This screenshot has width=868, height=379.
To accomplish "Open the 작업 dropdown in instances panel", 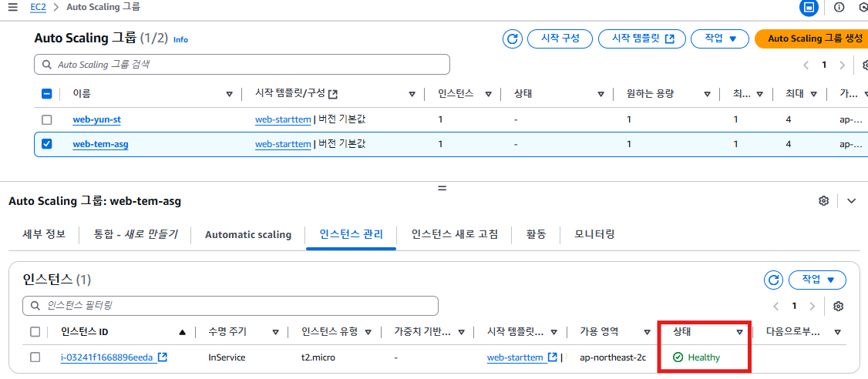I will [x=817, y=280].
